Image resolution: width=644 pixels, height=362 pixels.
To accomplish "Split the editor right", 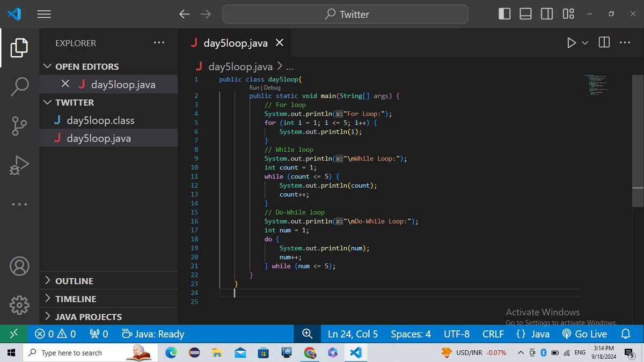I will click(604, 42).
